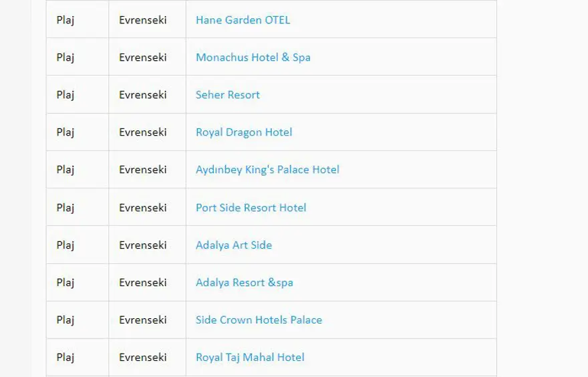This screenshot has width=588, height=377.
Task: Click Plaj cell in Side Crown Hotels row
Action: (65, 320)
